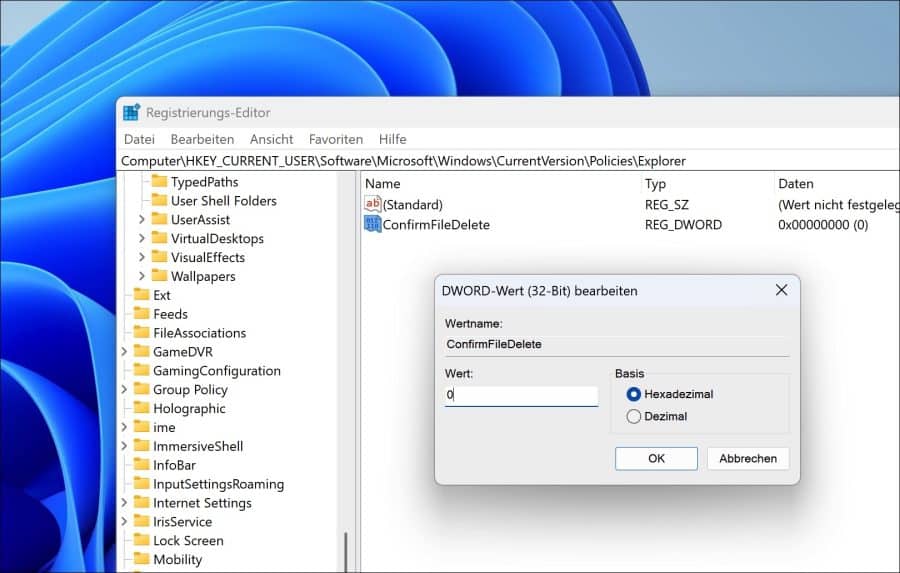Open the Bearbeiten menu
Image resolution: width=900 pixels, height=573 pixels.
point(202,139)
